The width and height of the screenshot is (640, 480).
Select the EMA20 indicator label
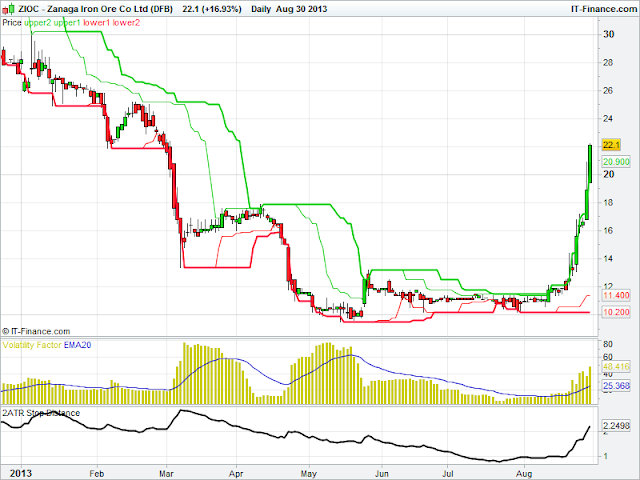point(78,345)
